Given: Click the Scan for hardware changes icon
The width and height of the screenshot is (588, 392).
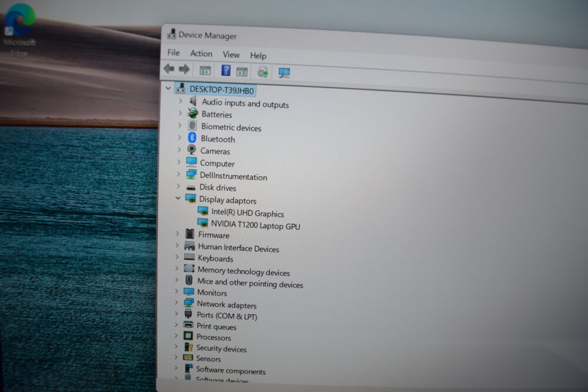Looking at the screenshot, I should click(284, 73).
